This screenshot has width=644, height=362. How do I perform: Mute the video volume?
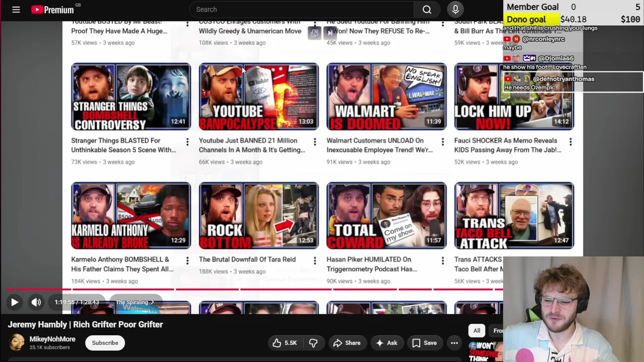tap(36, 302)
